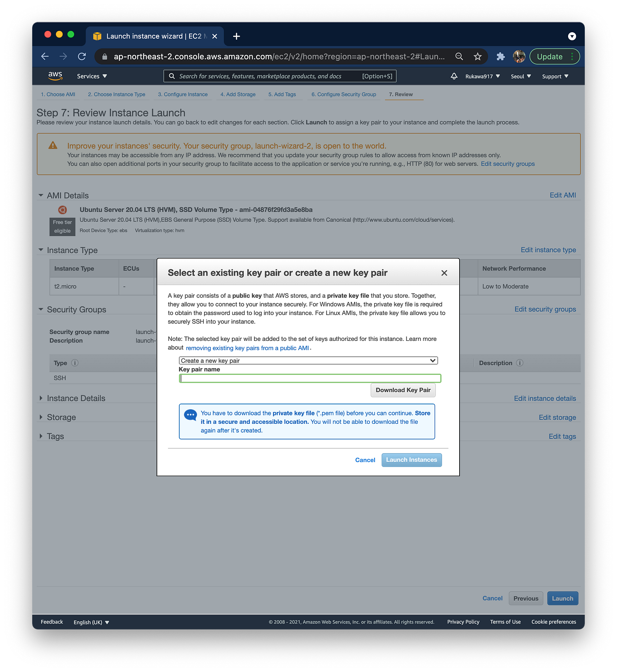Open the Seoul region dropdown
Screen dimensions: 617x672
(x=521, y=76)
